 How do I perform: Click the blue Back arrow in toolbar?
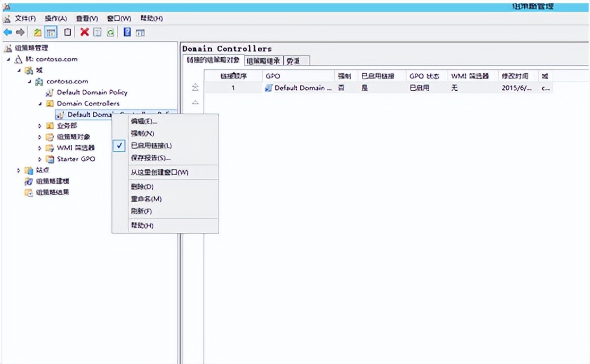[7, 32]
